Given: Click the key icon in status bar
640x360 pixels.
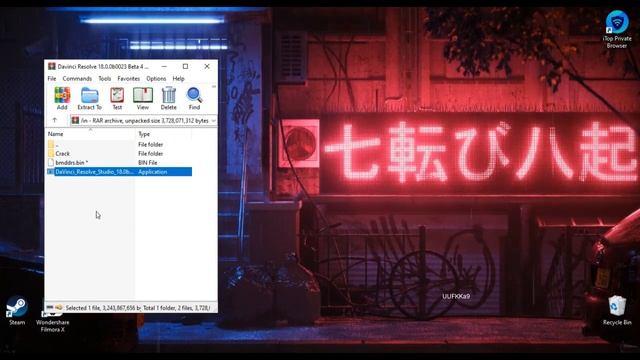Looking at the screenshot, I should click(59, 307).
